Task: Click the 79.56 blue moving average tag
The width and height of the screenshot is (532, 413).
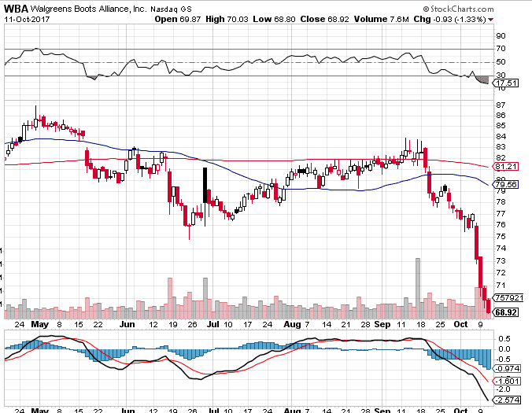Action: tap(506, 184)
